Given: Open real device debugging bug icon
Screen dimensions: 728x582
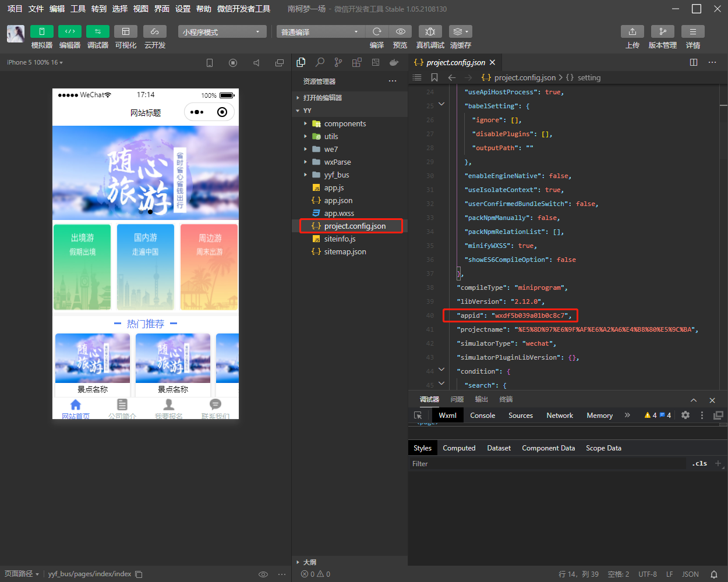Looking at the screenshot, I should (x=430, y=31).
